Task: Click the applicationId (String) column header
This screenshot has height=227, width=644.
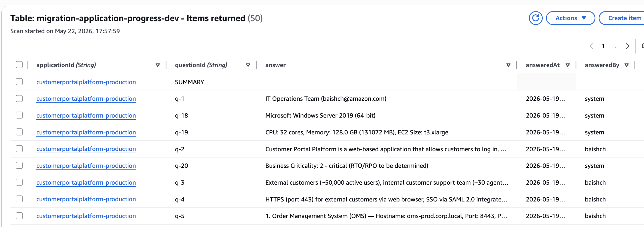Action: [x=66, y=65]
